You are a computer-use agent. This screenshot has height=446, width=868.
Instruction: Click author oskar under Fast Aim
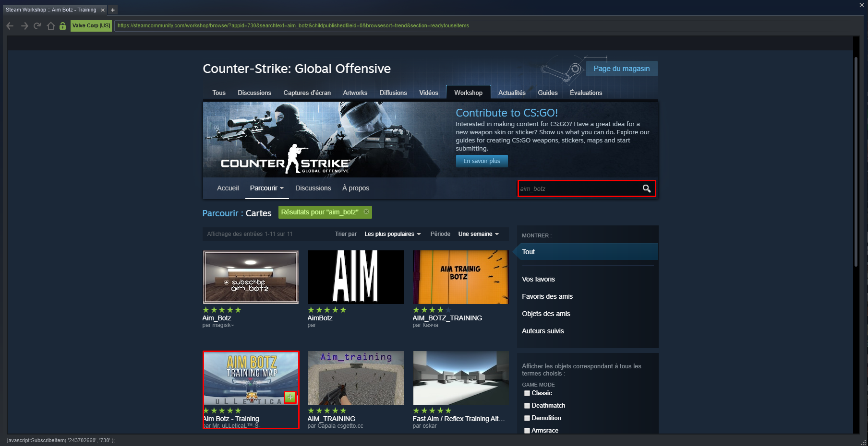pos(430,426)
